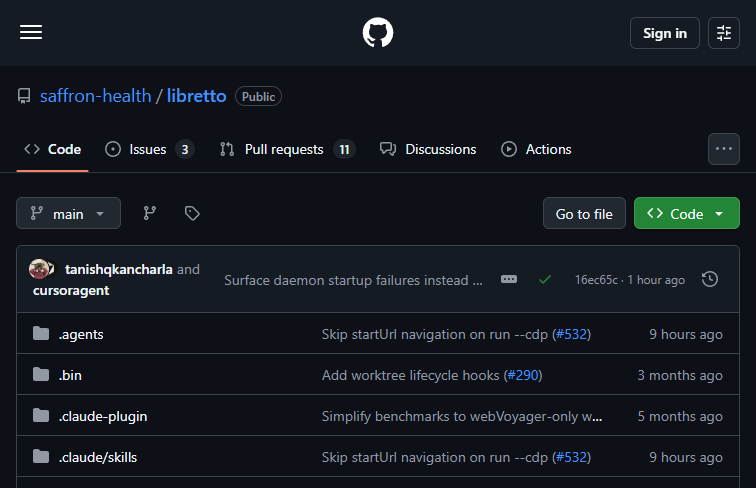Expand commit message ellipsis button

click(509, 280)
